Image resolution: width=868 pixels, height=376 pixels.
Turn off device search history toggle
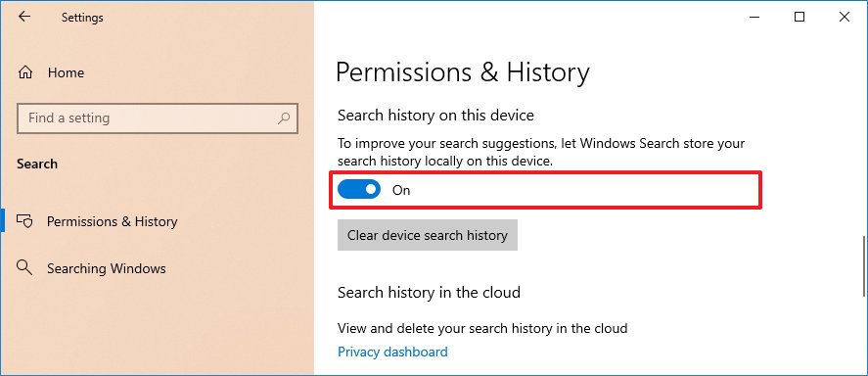coord(359,190)
